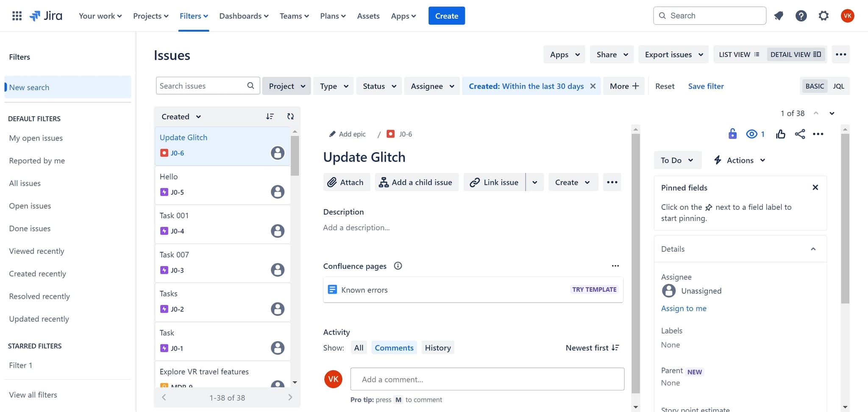Click the Save filter link
This screenshot has width=868, height=412.
pyautogui.click(x=706, y=86)
